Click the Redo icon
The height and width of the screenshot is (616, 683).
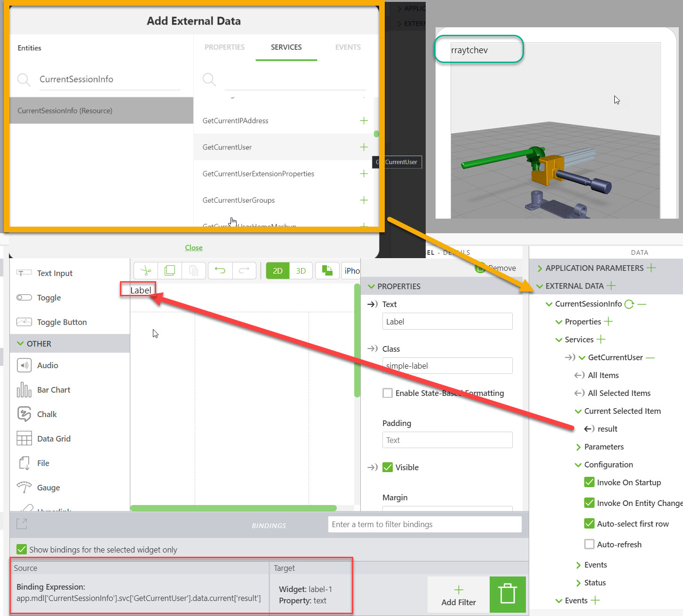pyautogui.click(x=244, y=270)
